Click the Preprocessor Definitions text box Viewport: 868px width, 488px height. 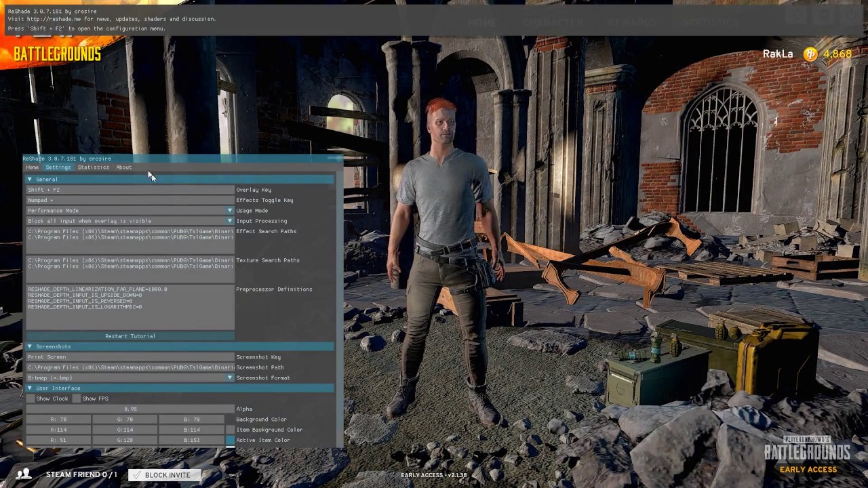click(x=130, y=307)
